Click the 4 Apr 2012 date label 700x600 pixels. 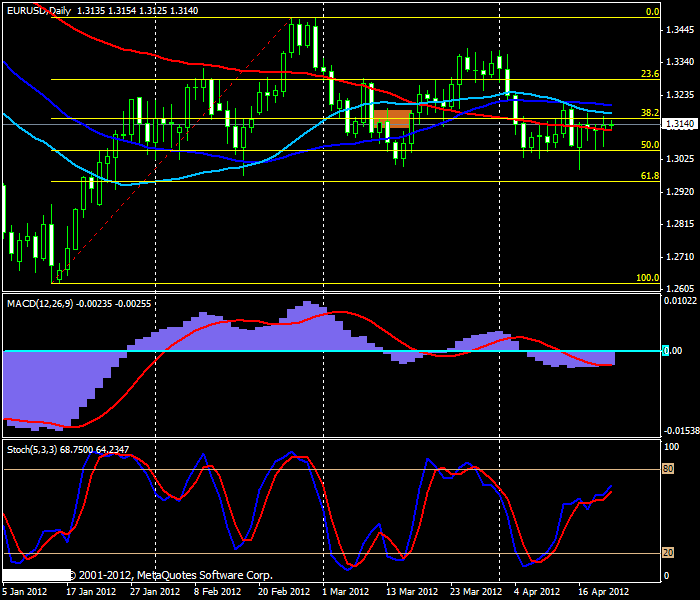pos(537,592)
